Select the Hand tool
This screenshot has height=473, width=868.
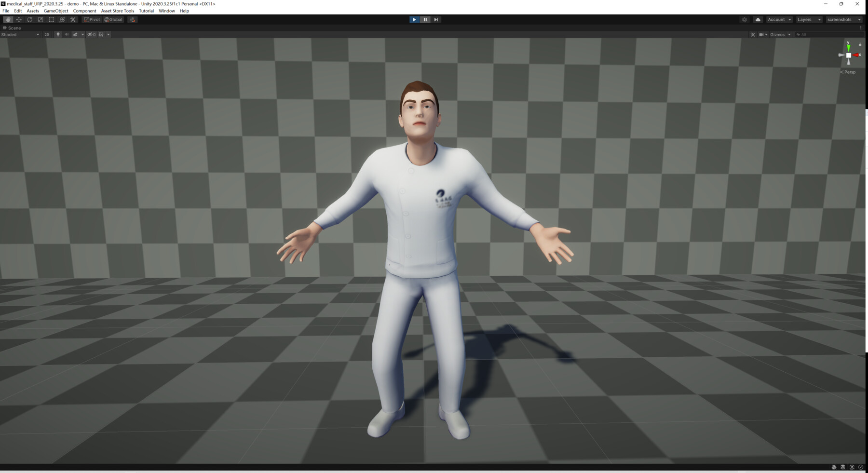click(x=8, y=20)
